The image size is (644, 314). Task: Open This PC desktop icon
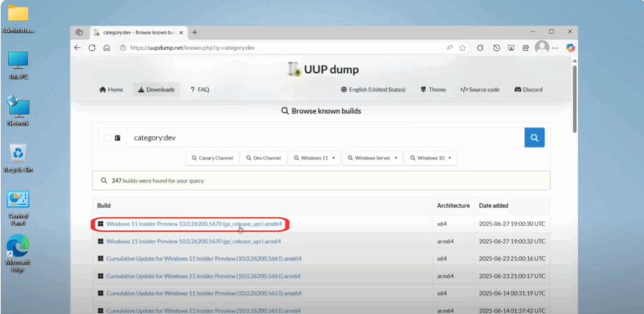18,65
